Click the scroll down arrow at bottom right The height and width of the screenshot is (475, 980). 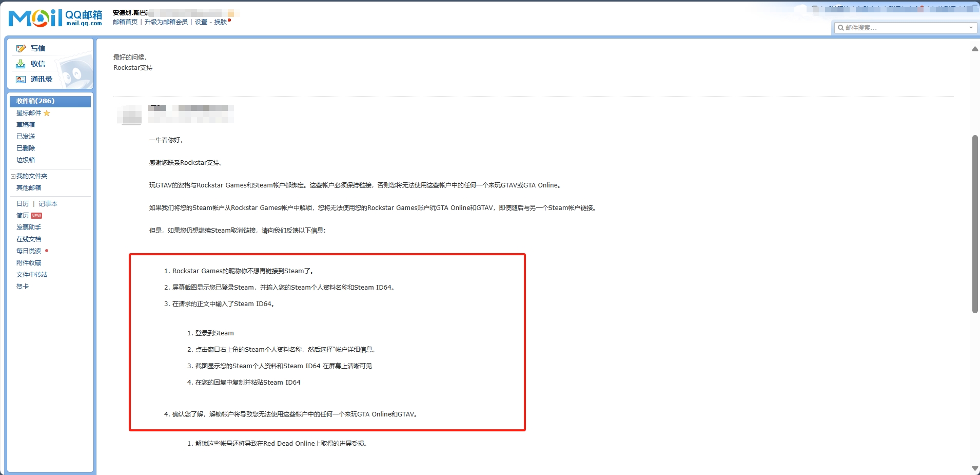click(x=975, y=468)
